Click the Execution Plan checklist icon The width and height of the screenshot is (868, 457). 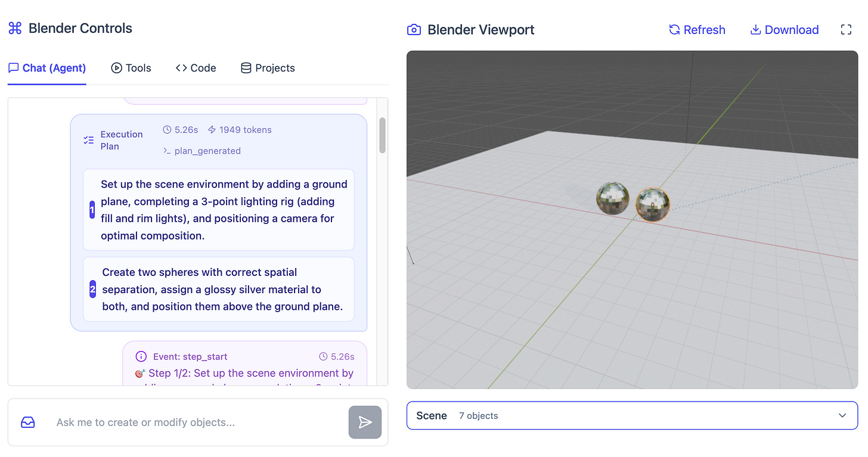point(89,141)
